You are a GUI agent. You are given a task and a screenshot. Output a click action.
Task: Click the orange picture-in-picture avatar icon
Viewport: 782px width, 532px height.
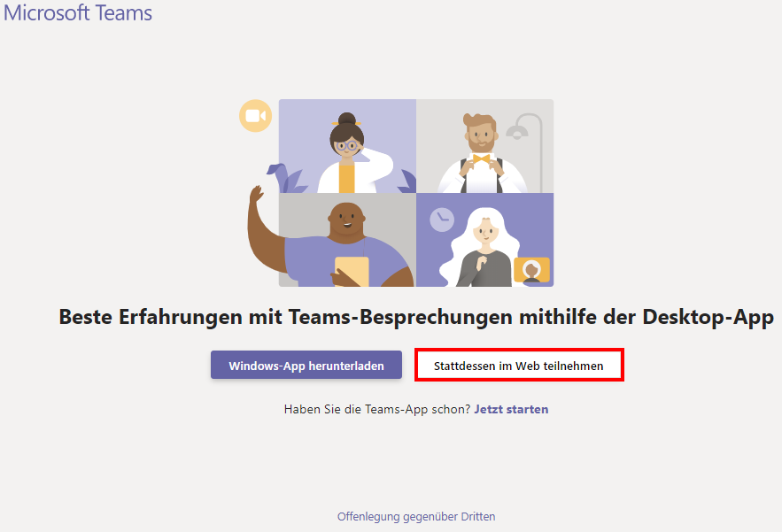point(531,269)
